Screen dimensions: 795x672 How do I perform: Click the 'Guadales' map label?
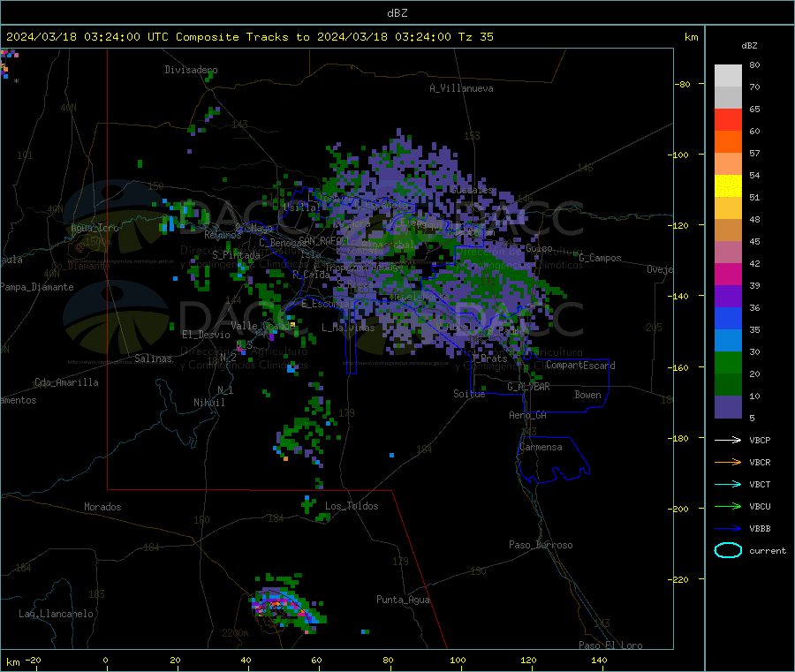click(x=472, y=190)
